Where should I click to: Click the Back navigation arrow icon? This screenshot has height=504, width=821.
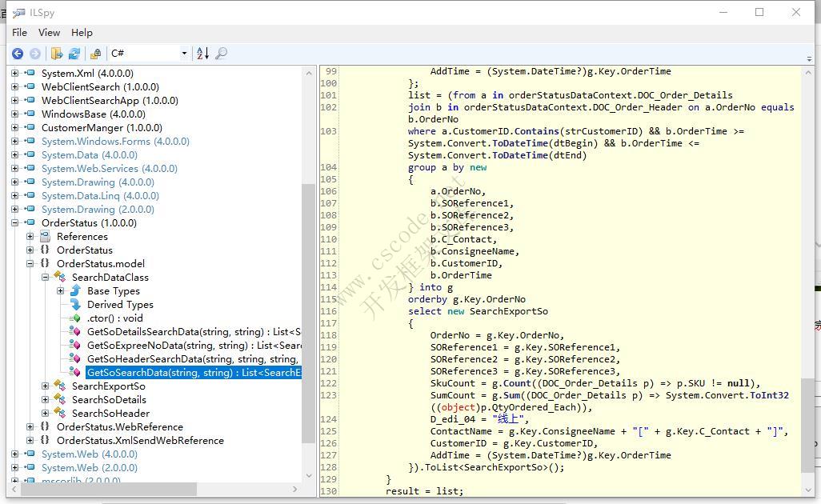[x=18, y=54]
